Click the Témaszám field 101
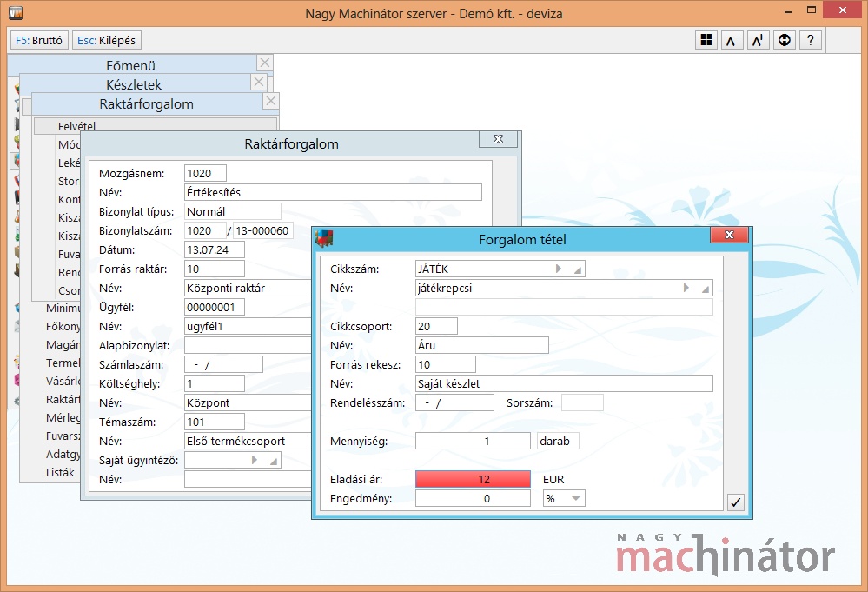Screen dimensions: 868x592 pos(215,422)
